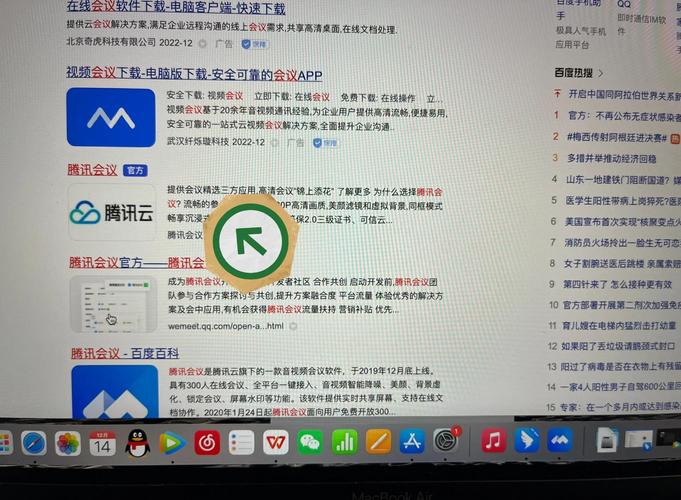
Task: Open WeChat from the Dock
Action: click(310, 442)
